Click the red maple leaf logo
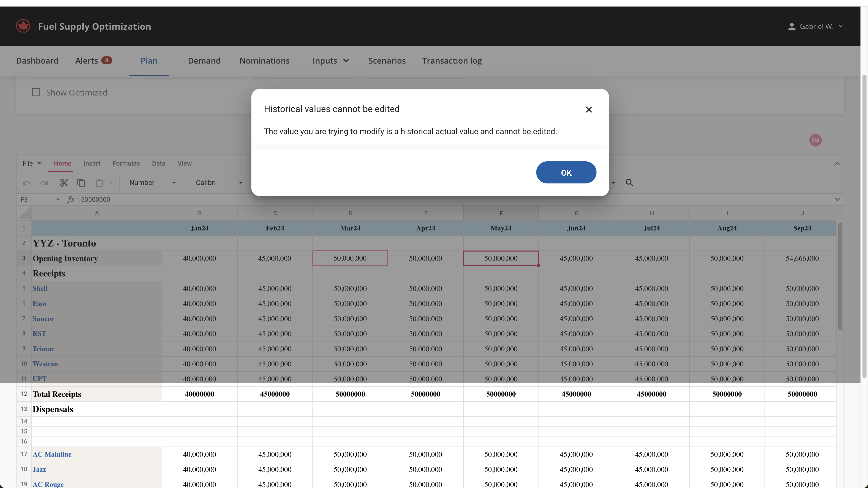The image size is (868, 488). point(23,26)
